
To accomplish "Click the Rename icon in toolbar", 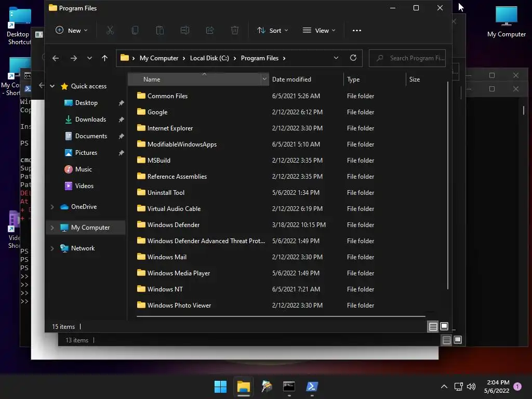I will [x=185, y=31].
